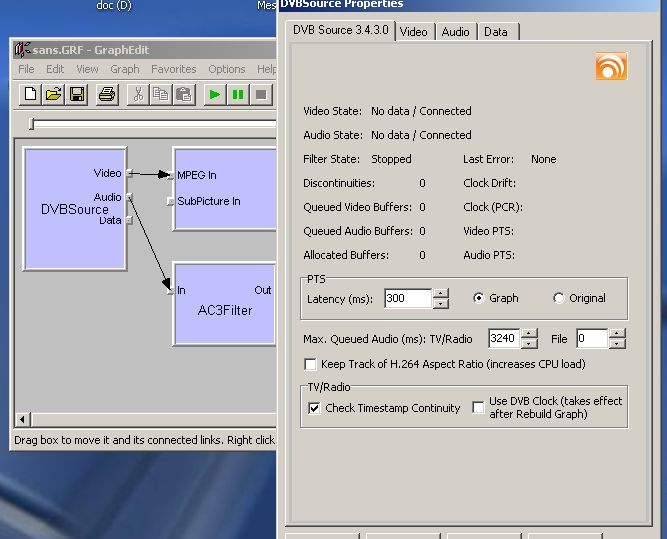Screen dimensions: 667x539
Task: Play the graph with the green arrow
Action: click(x=215, y=94)
